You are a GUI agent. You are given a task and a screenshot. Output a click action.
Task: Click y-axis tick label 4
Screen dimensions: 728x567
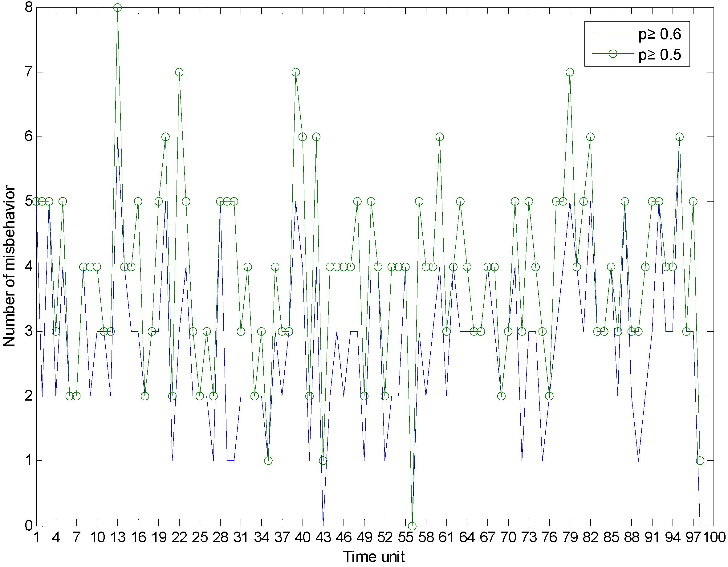[x=29, y=267]
